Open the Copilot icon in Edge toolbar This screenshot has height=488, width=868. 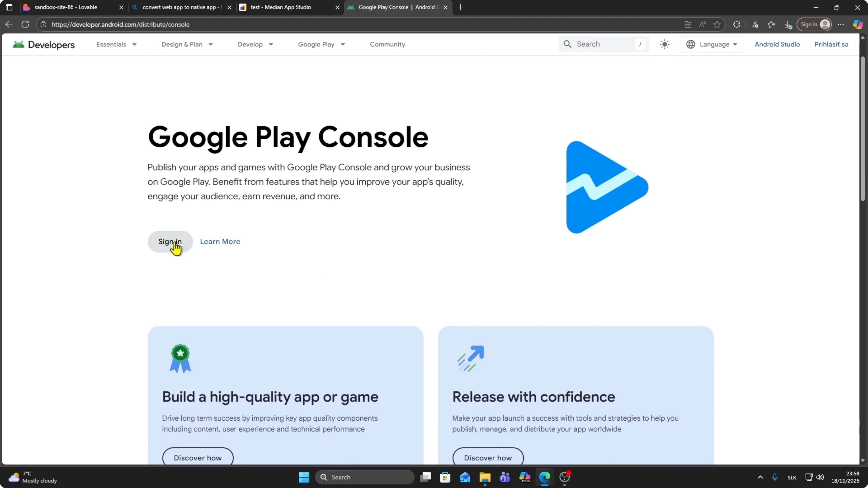[858, 24]
